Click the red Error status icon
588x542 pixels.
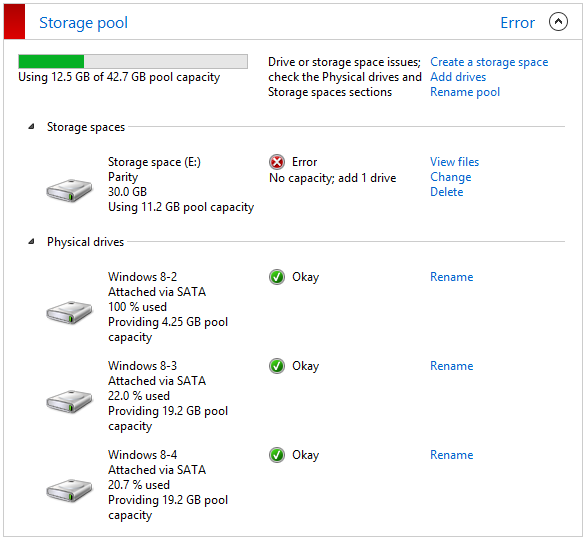pos(277,162)
